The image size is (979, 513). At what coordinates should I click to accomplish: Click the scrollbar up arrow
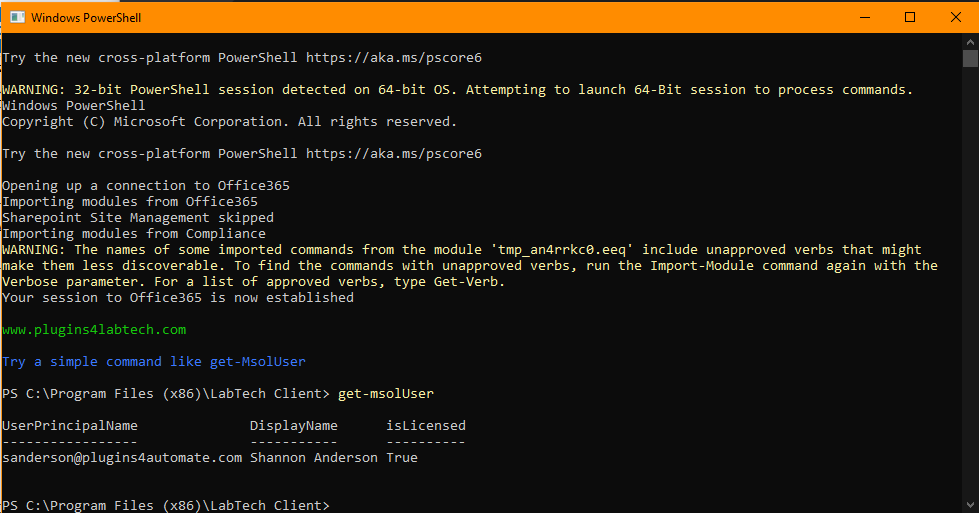(x=970, y=42)
